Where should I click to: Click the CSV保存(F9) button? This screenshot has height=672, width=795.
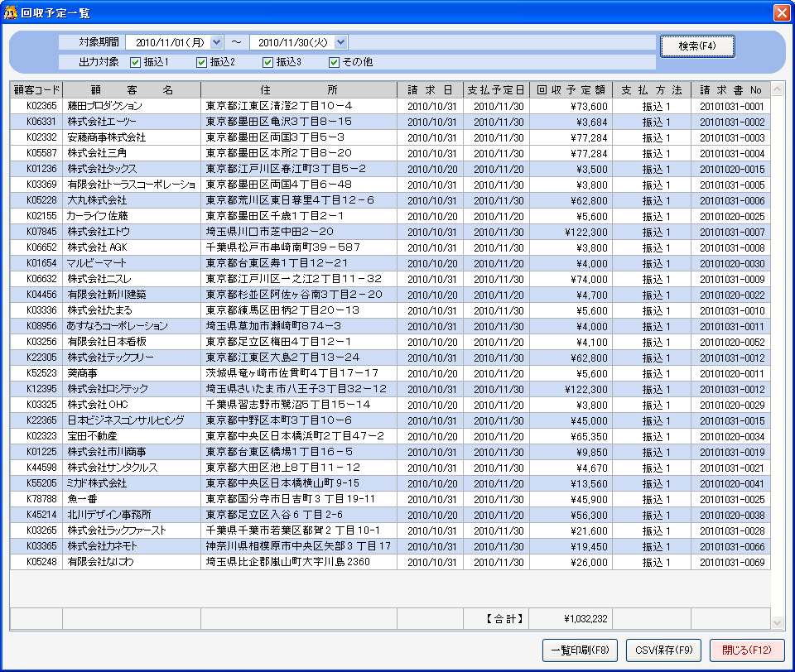[662, 650]
